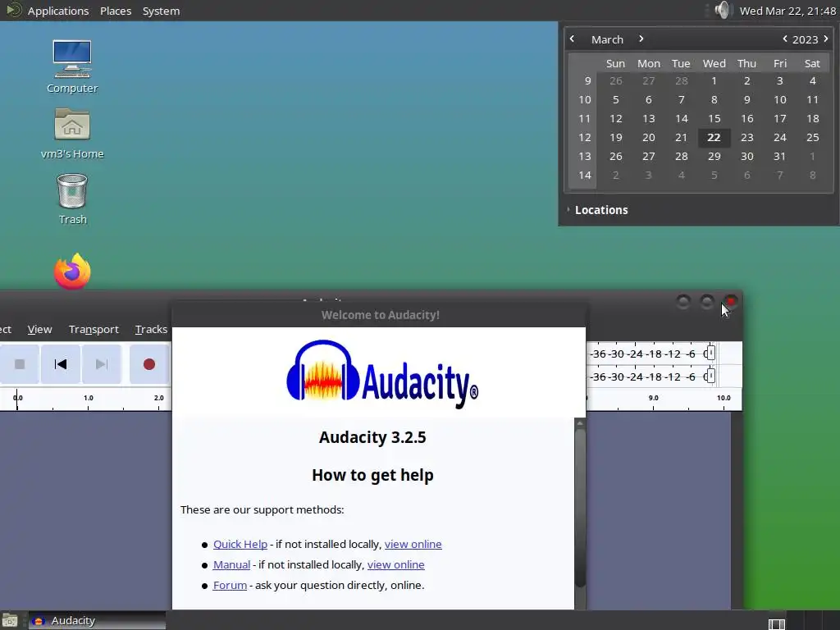
Task: Click timeline ruler at 9.0 seconds
Action: pos(653,398)
